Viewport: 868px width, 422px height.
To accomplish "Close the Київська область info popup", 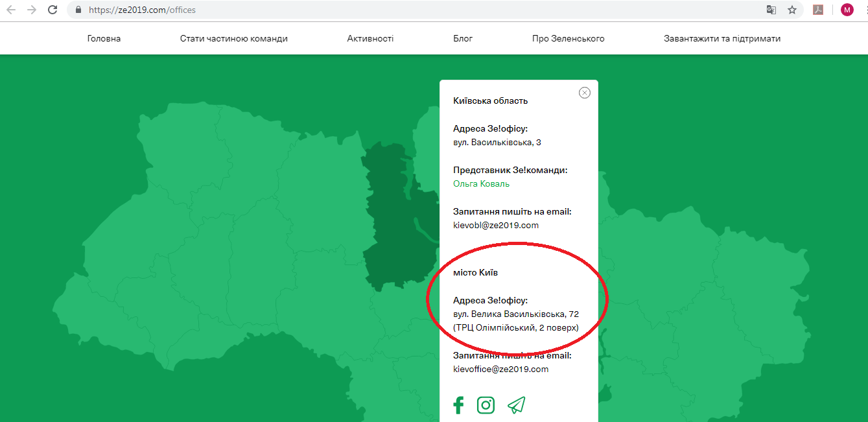I will [x=585, y=93].
